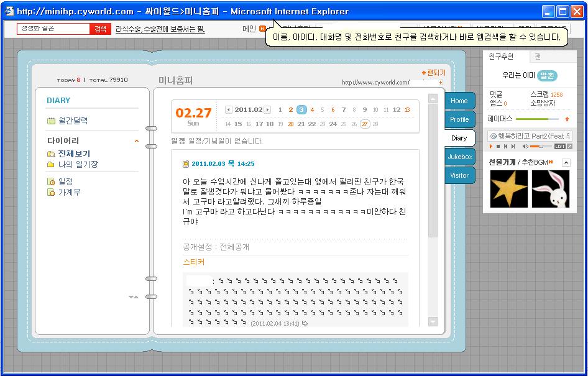Click the reply arrow icon after sticker timestamp
The image size is (588, 376).
(x=305, y=324)
